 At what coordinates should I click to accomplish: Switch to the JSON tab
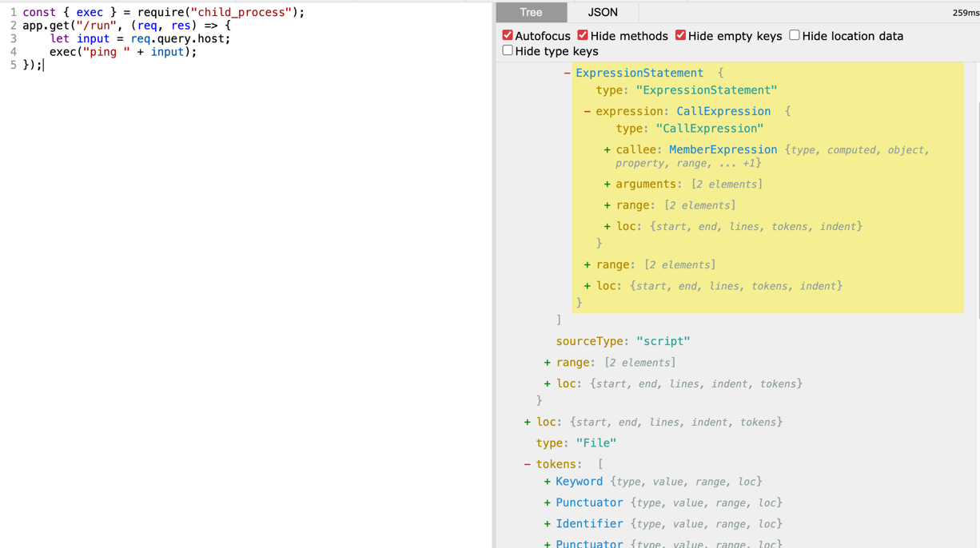coord(602,12)
